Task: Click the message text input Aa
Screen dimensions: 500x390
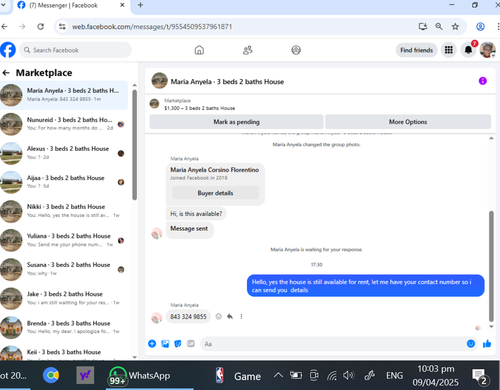Action: 333,344
